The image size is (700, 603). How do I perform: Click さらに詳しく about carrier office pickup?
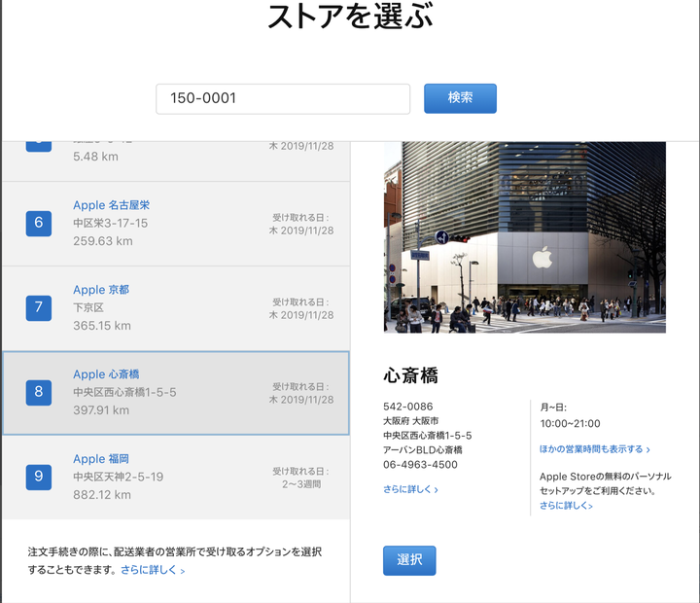tap(153, 570)
